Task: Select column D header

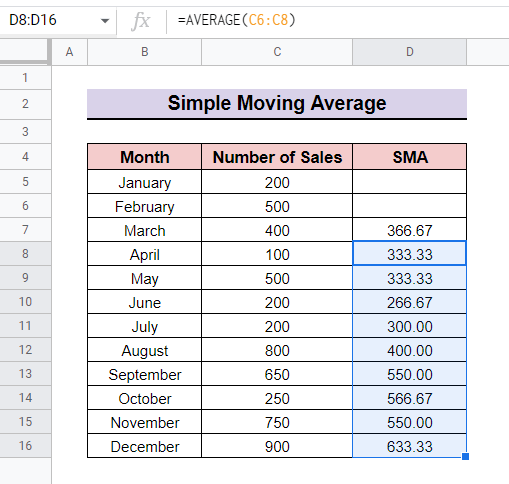Action: (409, 52)
